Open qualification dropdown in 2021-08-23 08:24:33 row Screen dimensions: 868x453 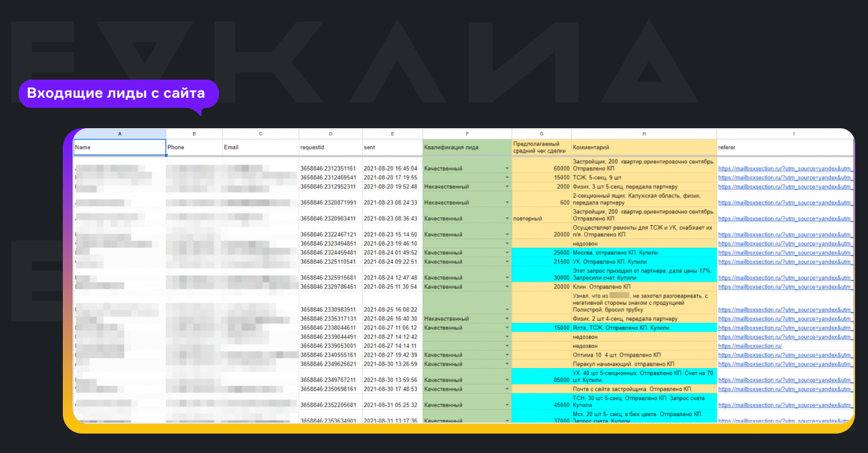coord(507,203)
